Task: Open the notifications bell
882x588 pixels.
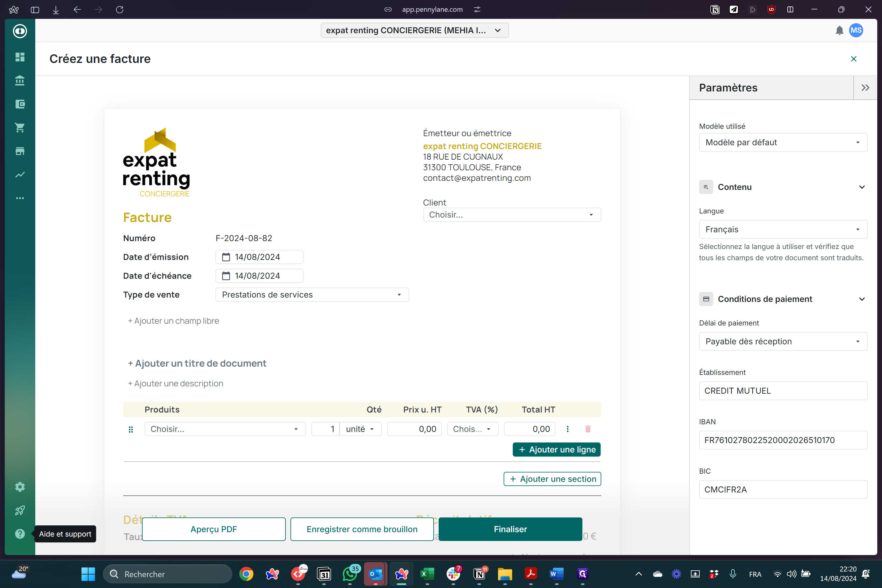Action: pos(839,30)
